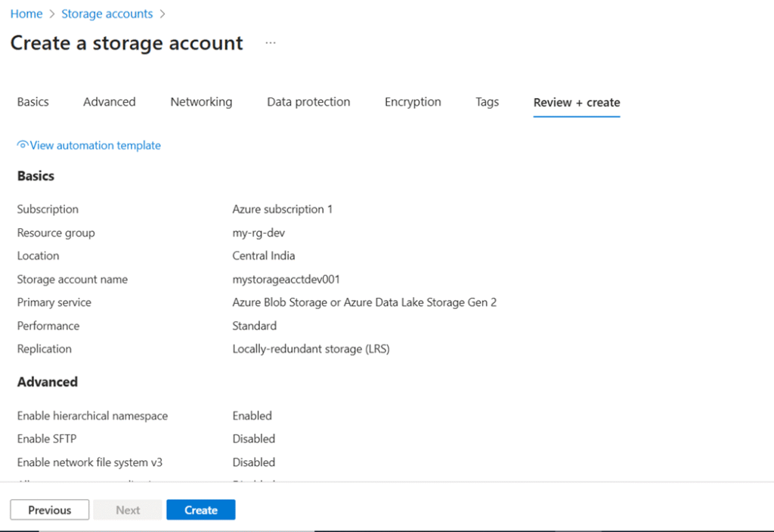774x532 pixels.
Task: Go to the Tags tab
Action: pos(488,102)
